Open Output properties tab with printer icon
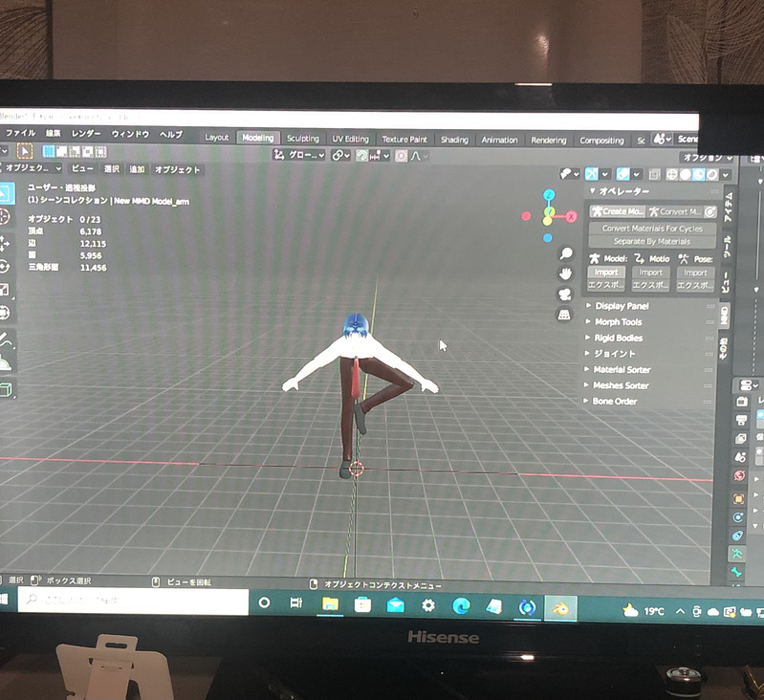The width and height of the screenshot is (764, 700). (x=741, y=421)
